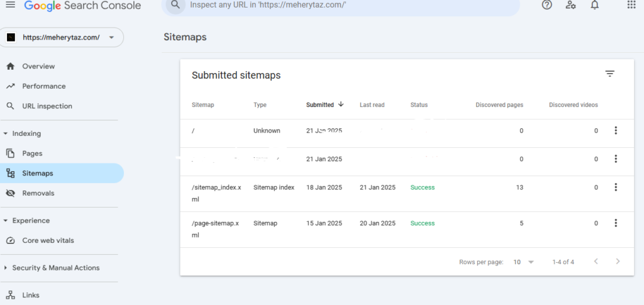Open more options for second 21 Jan 2025 row
This screenshot has height=305, width=644.
pos(616,159)
